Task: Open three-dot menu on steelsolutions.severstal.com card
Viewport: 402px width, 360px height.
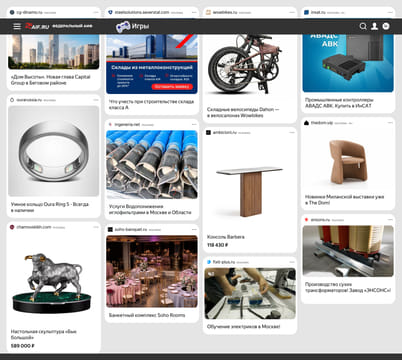Action: (x=194, y=12)
